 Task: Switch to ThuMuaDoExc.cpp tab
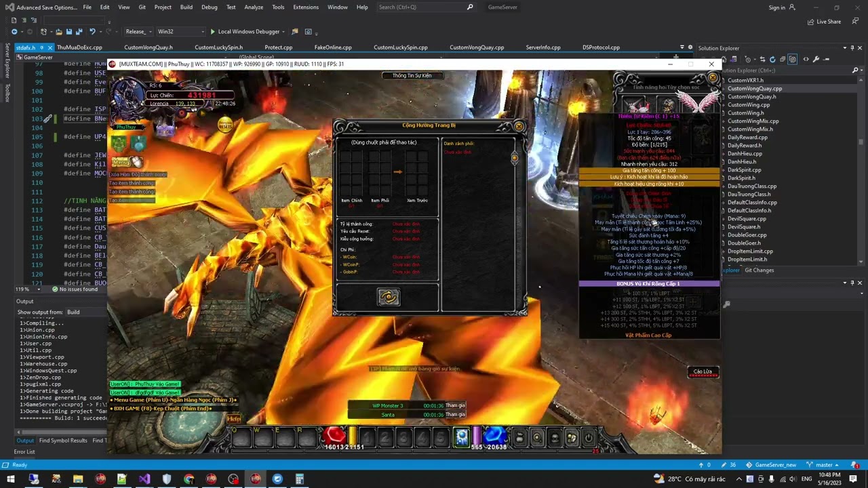[79, 47]
